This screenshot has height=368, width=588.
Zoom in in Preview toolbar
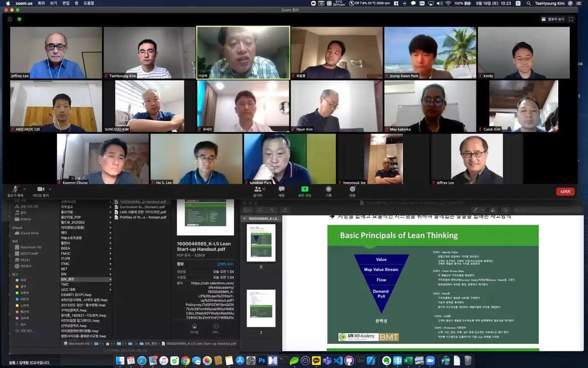pyautogui.click(x=272, y=210)
